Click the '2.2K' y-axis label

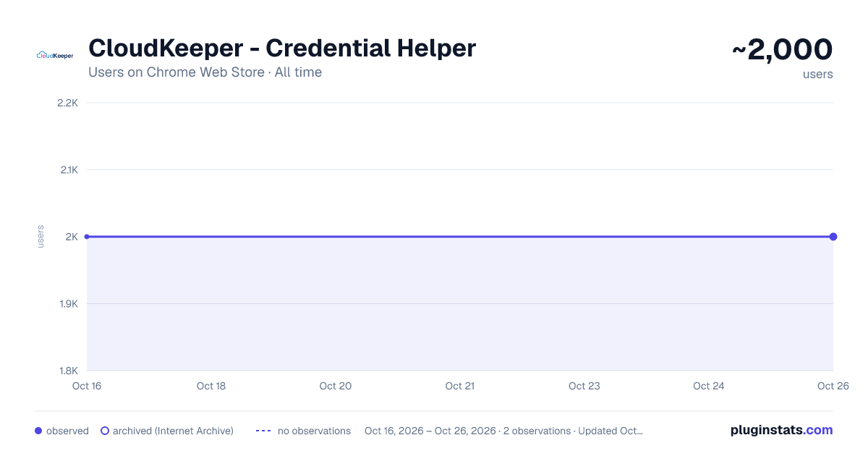click(67, 103)
